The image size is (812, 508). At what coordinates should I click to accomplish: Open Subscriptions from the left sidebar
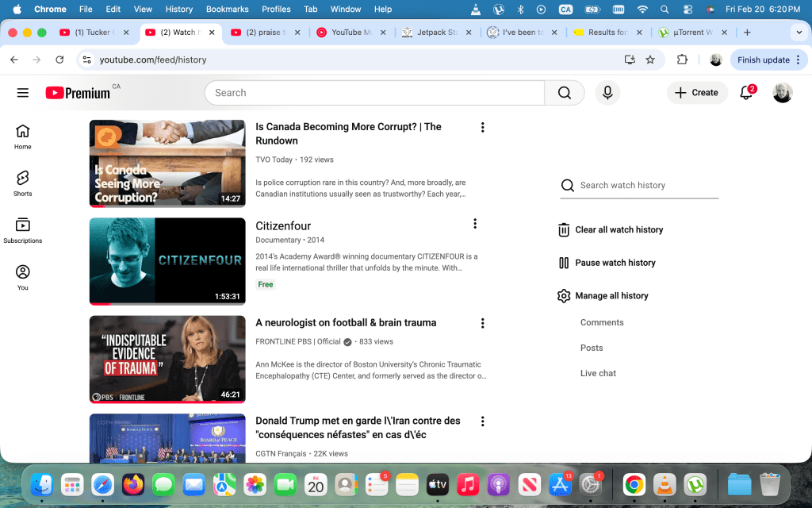point(23,230)
